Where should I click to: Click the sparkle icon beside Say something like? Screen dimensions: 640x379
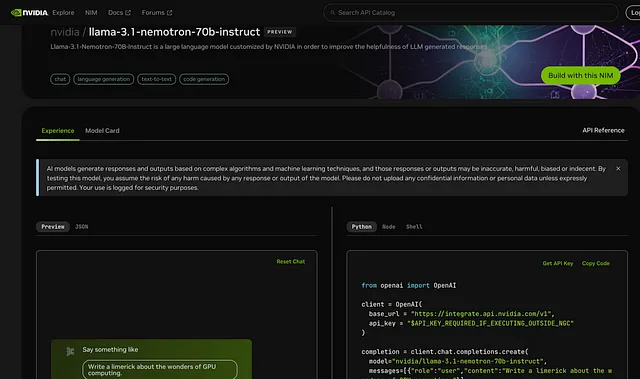pyautogui.click(x=70, y=351)
